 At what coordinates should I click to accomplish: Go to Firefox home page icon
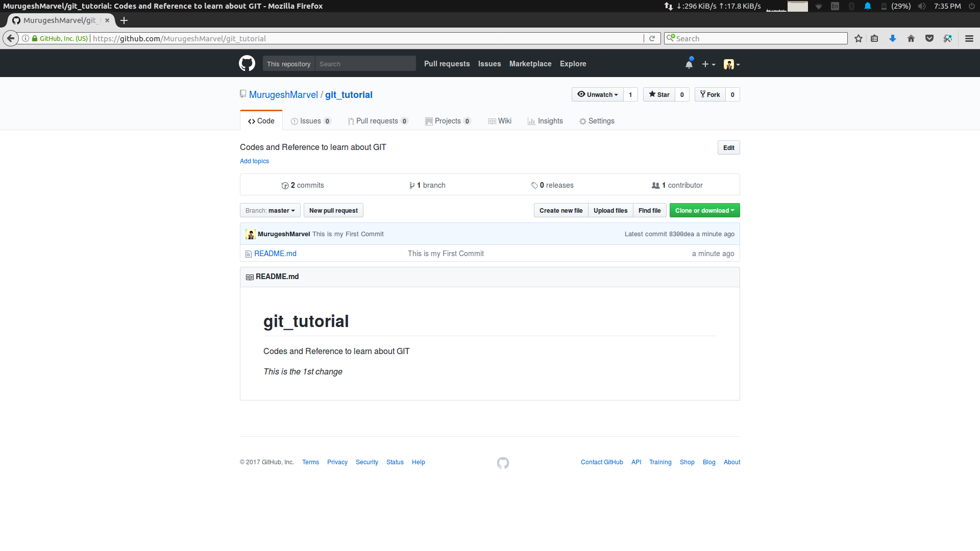(911, 38)
